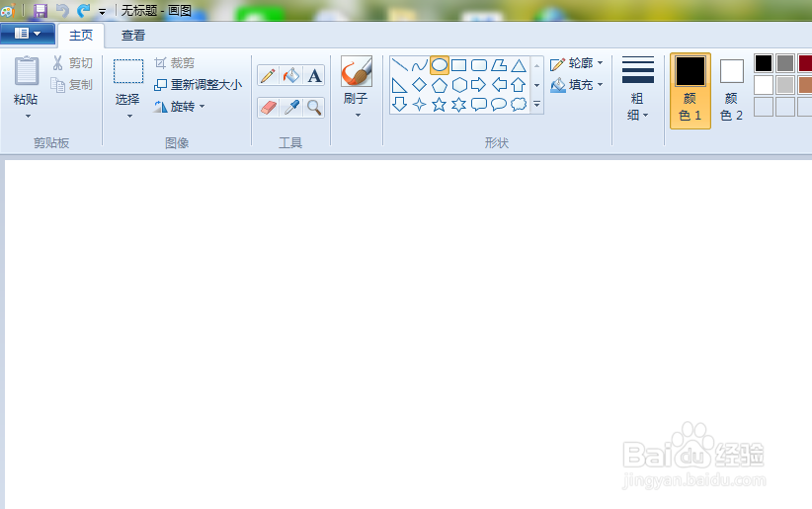
Task: Select 颜色 1 (Color 1) box
Action: [690, 90]
